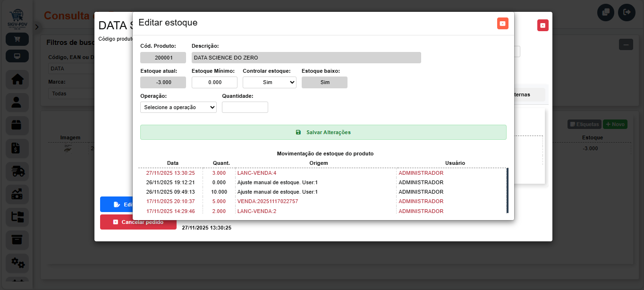Expand the sidebar with the chevron arrow

[x=37, y=27]
